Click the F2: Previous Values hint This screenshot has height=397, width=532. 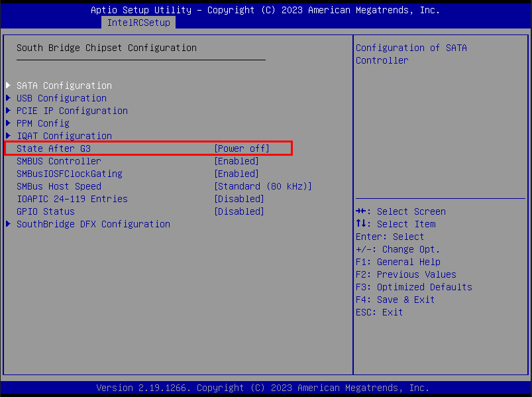405,274
